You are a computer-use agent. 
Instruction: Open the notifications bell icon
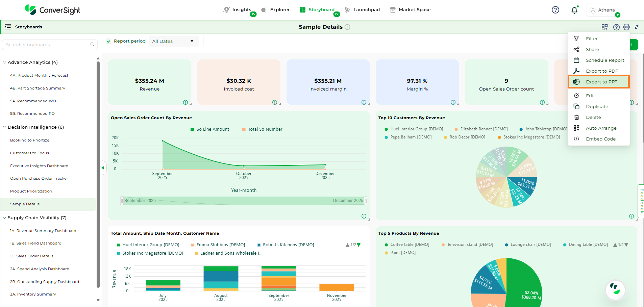pyautogui.click(x=574, y=10)
